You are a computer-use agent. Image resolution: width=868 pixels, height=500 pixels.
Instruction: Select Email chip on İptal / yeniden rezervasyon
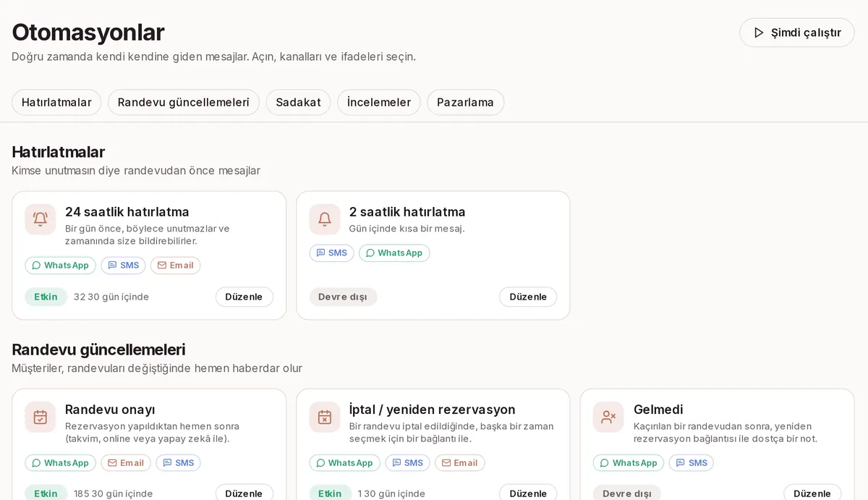tap(460, 463)
